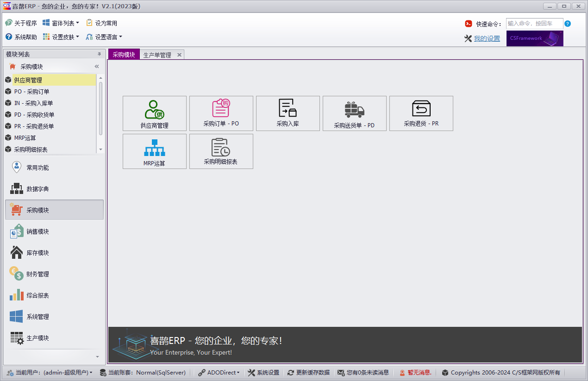Collapse the 采购模块 group with double chevron

[97, 67]
